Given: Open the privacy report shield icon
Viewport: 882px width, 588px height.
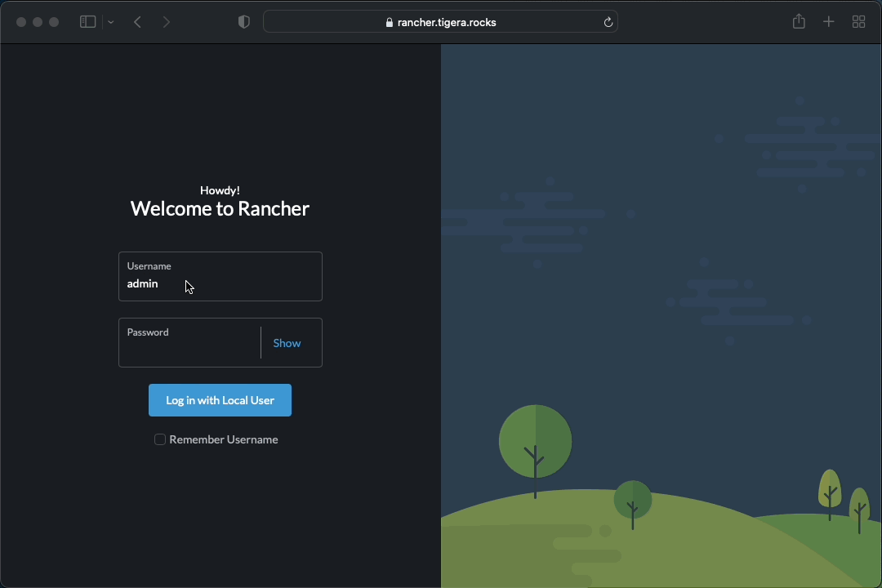Looking at the screenshot, I should [x=243, y=22].
